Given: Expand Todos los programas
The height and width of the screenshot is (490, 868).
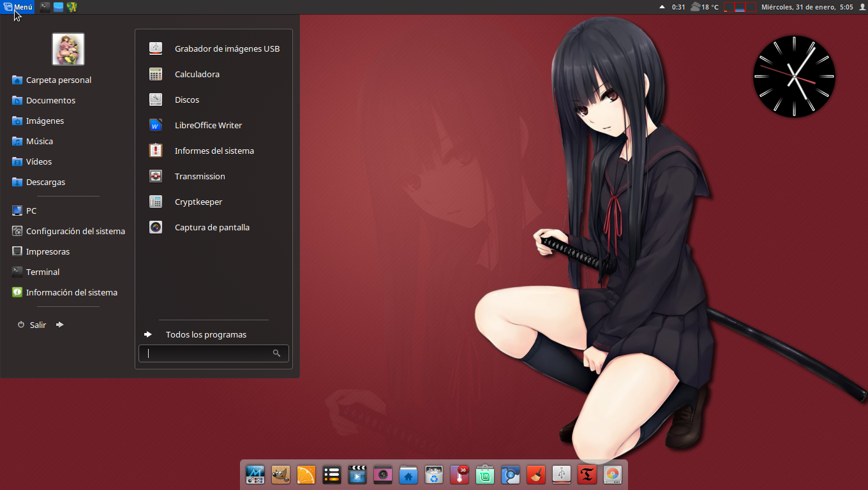Looking at the screenshot, I should pyautogui.click(x=195, y=334).
